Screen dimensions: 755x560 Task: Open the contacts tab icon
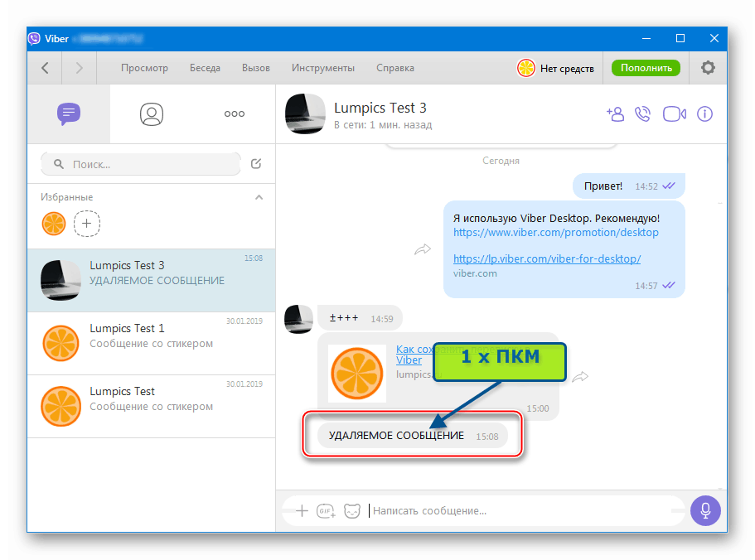tap(152, 114)
